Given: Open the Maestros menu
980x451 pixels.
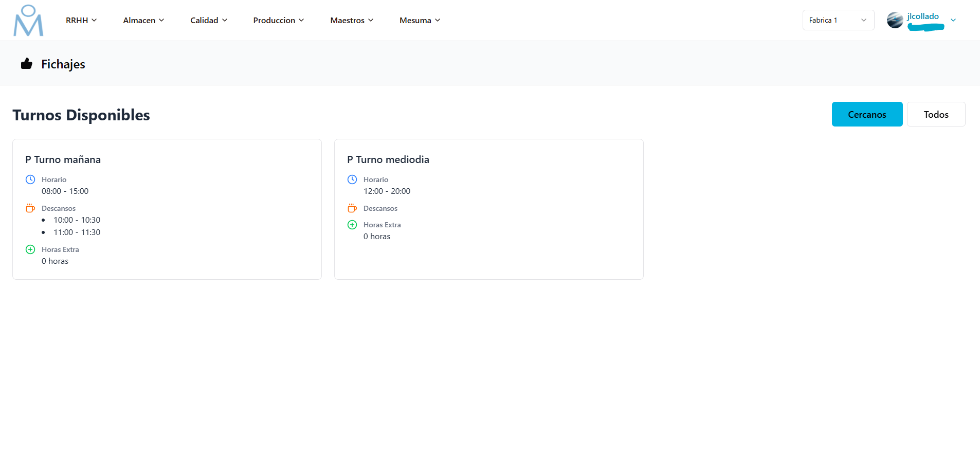Looking at the screenshot, I should [352, 20].
